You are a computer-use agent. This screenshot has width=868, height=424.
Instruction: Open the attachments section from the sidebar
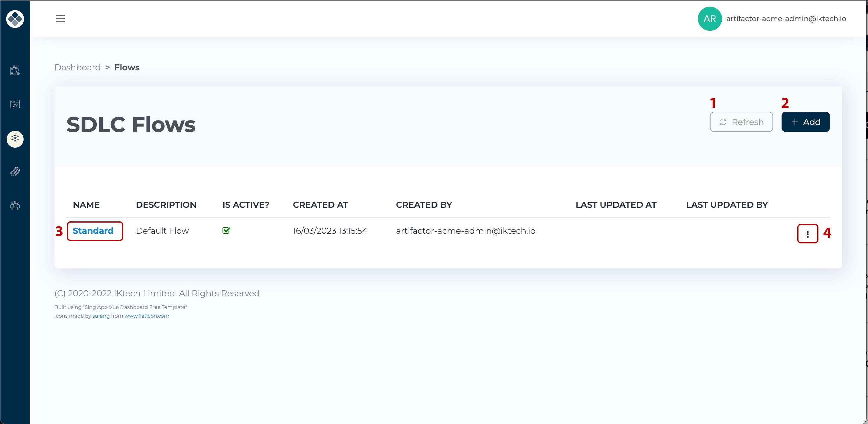(15, 172)
